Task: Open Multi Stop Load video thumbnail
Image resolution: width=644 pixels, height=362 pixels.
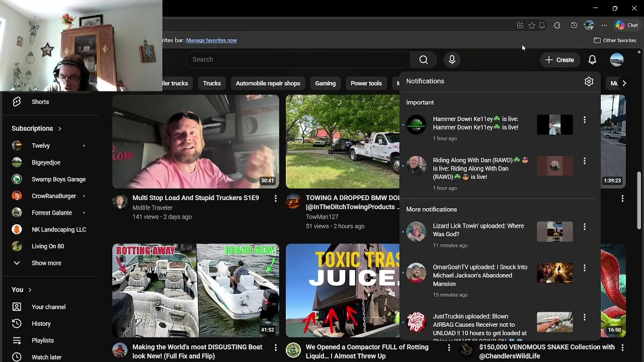Action: pyautogui.click(x=196, y=142)
